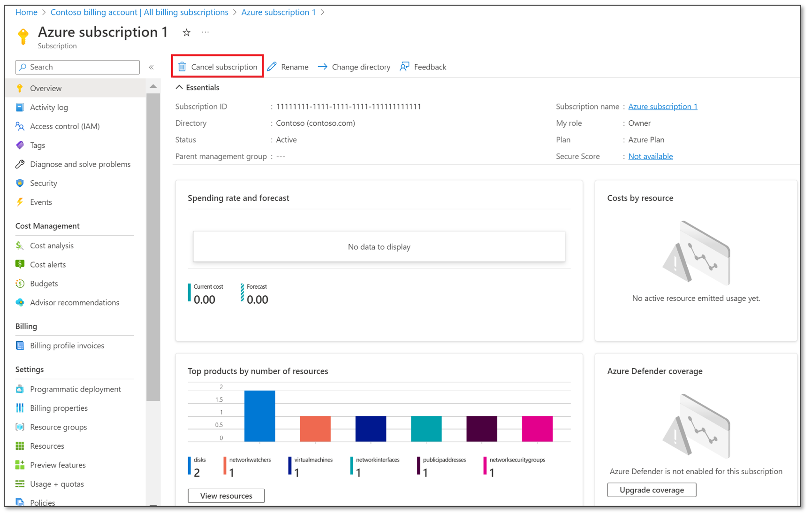Open the Security shield icon
Image resolution: width=812 pixels, height=515 pixels.
20,183
